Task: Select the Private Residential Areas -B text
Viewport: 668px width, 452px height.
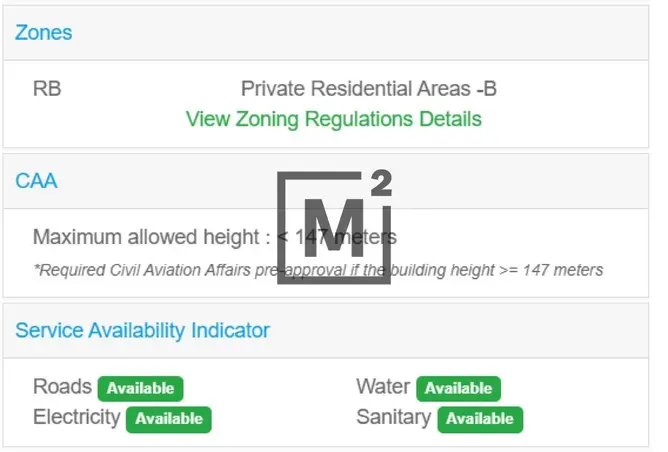Action: 369,89
